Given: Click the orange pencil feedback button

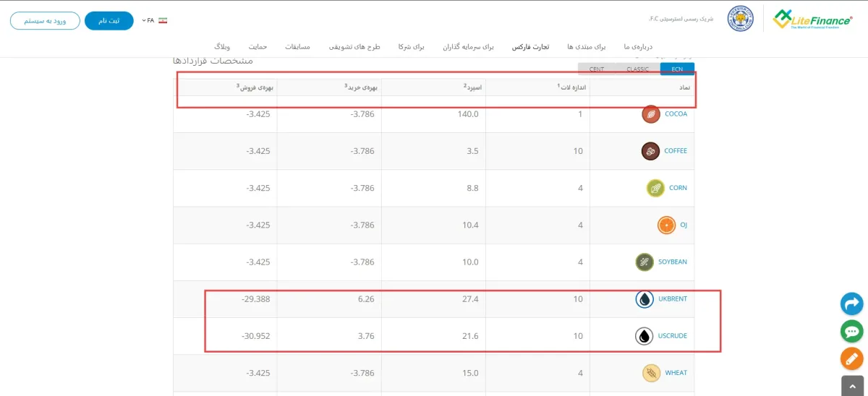Looking at the screenshot, I should pyautogui.click(x=852, y=358).
